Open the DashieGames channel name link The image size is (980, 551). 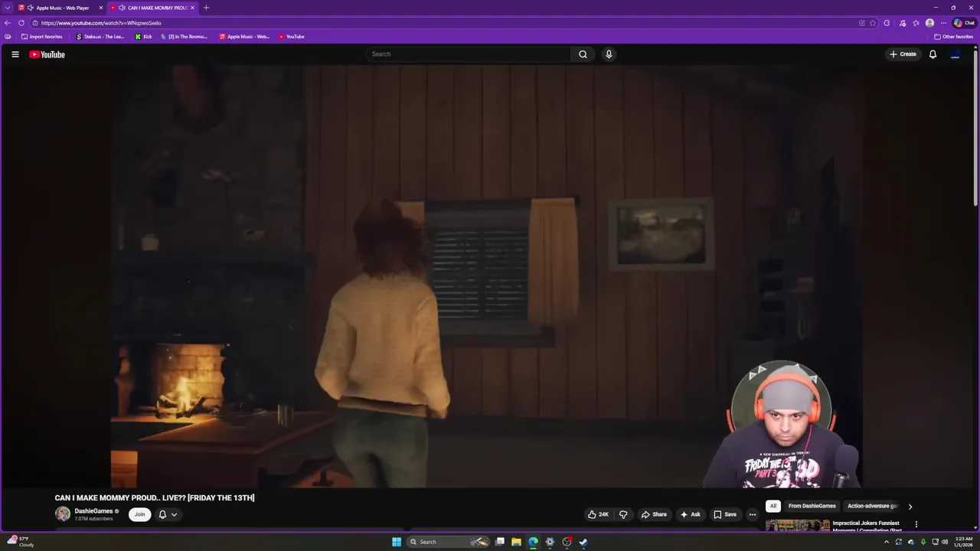click(x=93, y=511)
